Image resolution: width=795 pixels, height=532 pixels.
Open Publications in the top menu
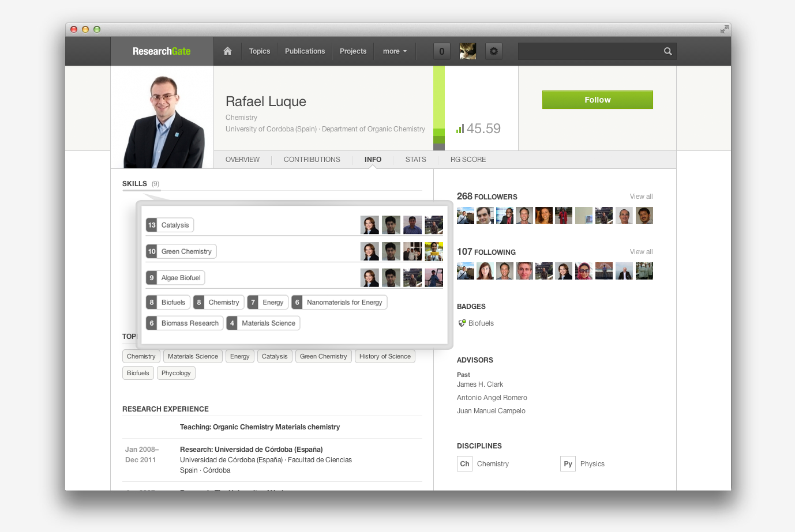[305, 51]
